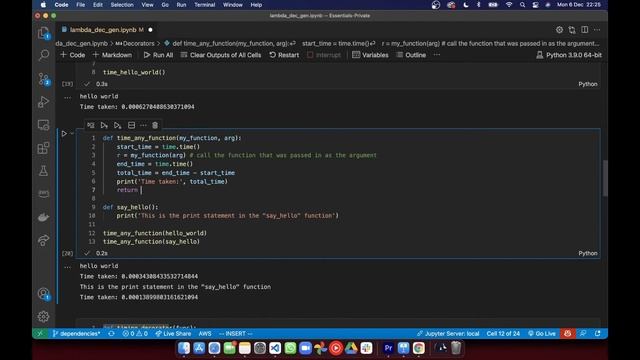Click Go Live in status bar

tap(542, 333)
